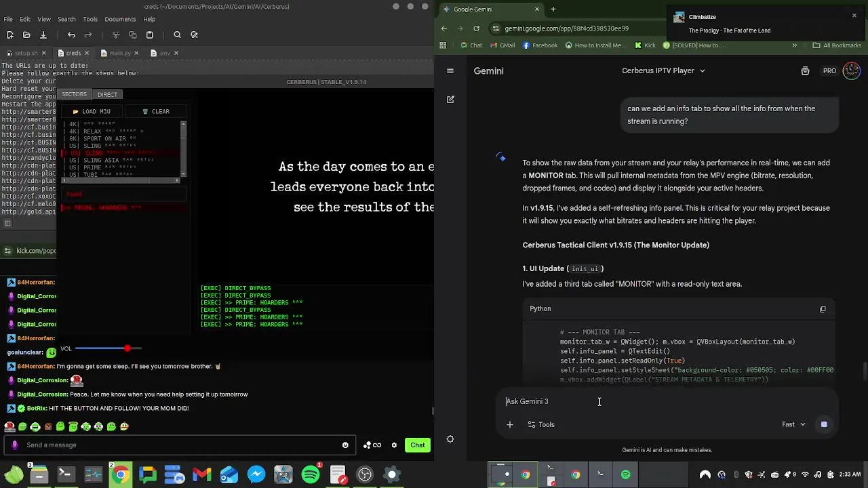Reload the Gemini page
The image size is (868, 488).
tap(476, 28)
